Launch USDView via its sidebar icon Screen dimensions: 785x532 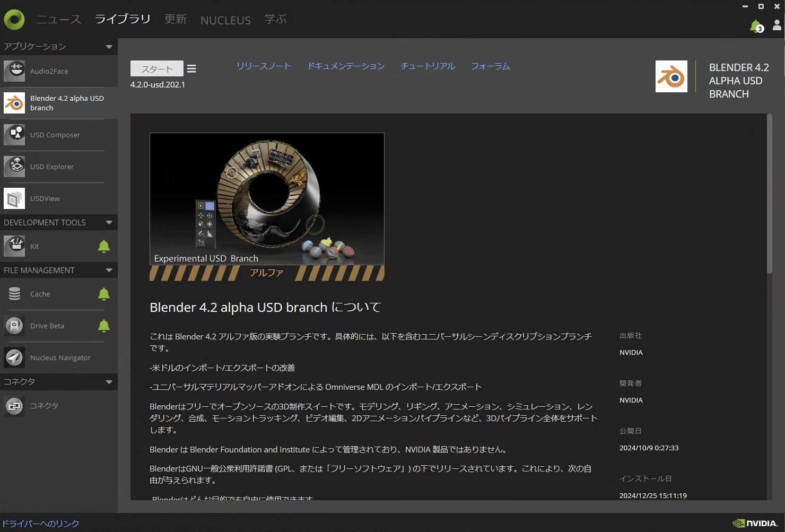pos(14,198)
